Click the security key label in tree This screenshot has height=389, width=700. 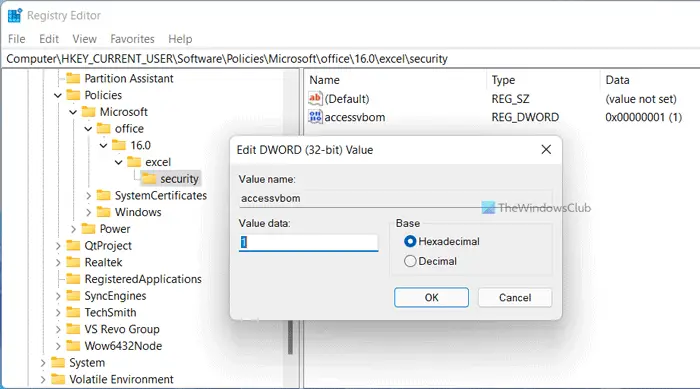click(179, 179)
